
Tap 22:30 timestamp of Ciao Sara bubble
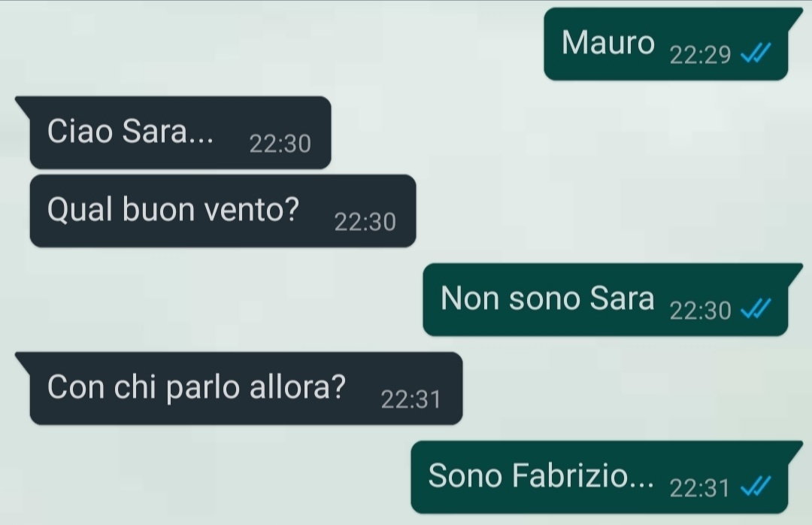[280, 144]
